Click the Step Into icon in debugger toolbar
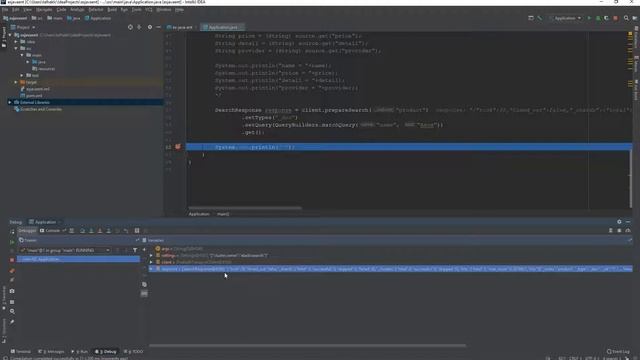Viewport: 640px width, 360px height. (91, 231)
